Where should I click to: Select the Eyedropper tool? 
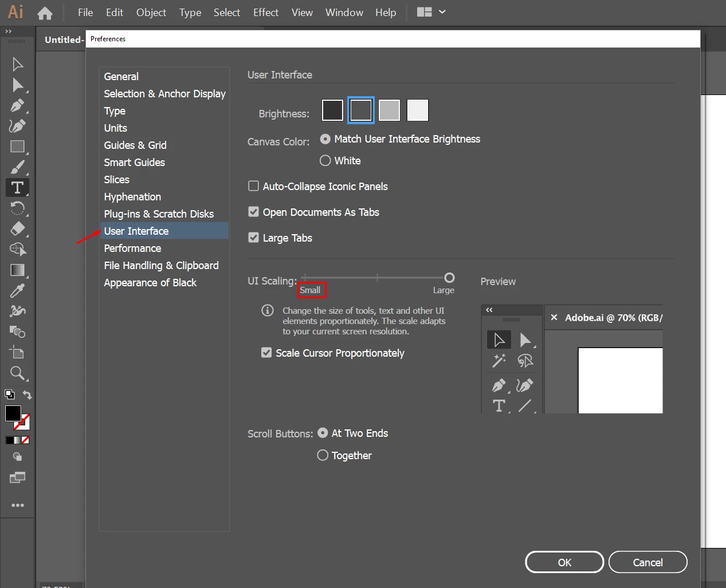point(17,291)
